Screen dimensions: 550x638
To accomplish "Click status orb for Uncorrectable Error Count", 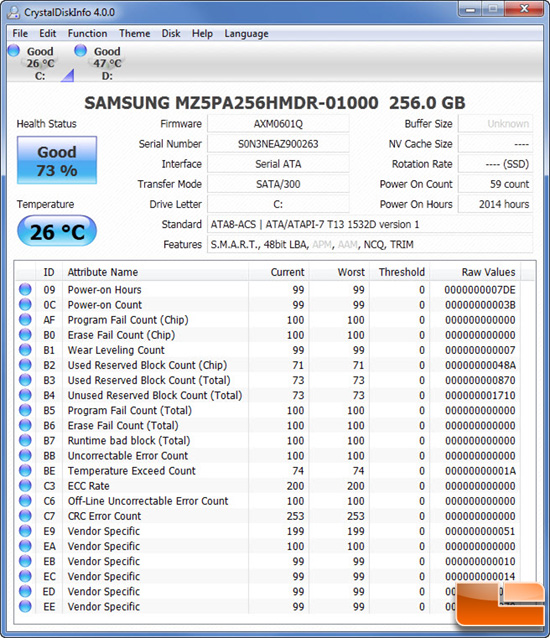I will pyautogui.click(x=25, y=455).
